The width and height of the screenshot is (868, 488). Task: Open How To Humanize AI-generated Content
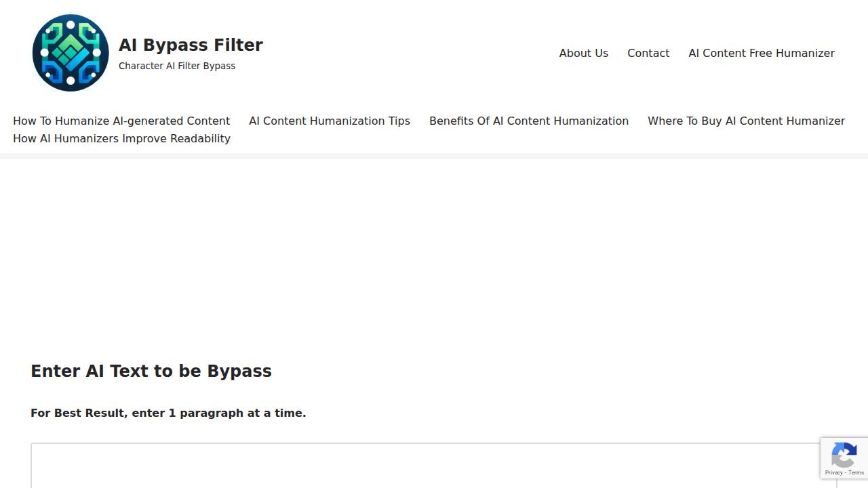click(121, 121)
